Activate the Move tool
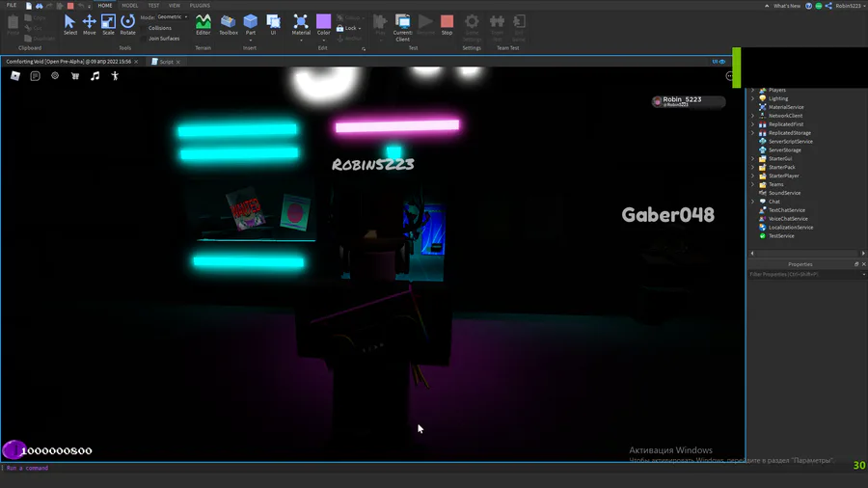This screenshot has height=488, width=868. point(89,25)
